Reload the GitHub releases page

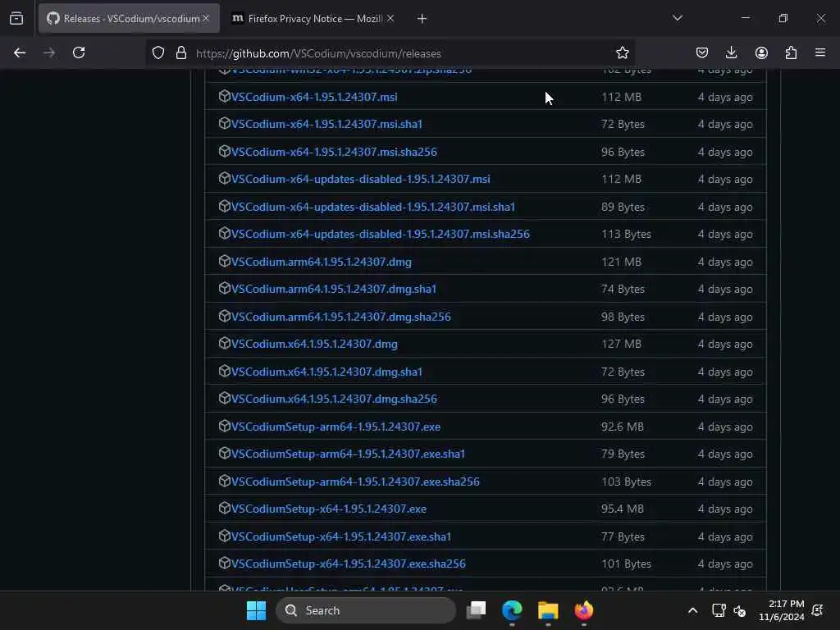79,52
